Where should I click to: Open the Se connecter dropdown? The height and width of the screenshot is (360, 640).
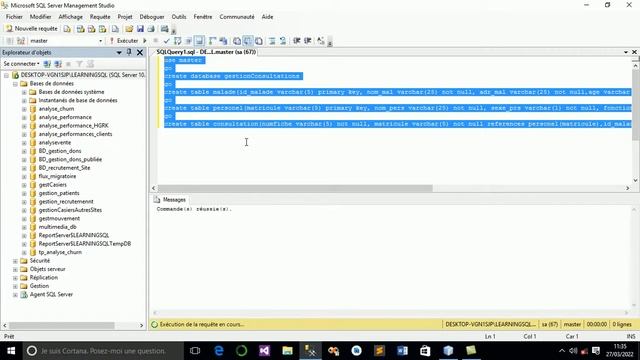click(x=21, y=64)
